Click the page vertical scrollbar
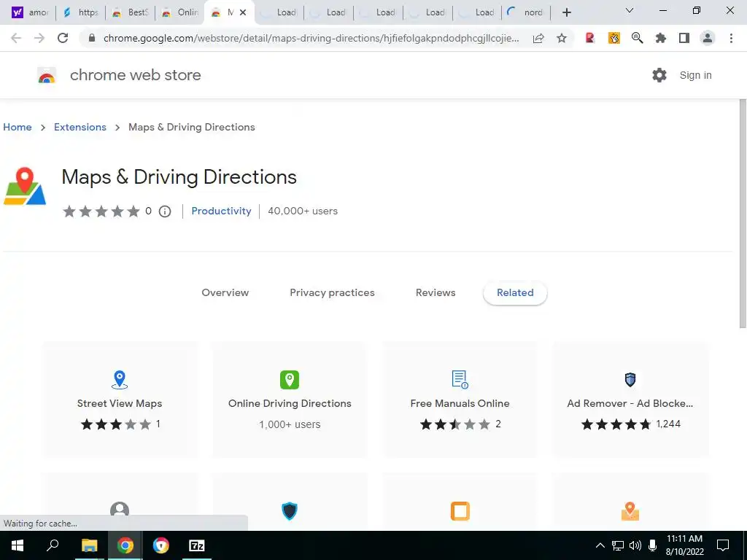This screenshot has width=747, height=560. click(743, 214)
